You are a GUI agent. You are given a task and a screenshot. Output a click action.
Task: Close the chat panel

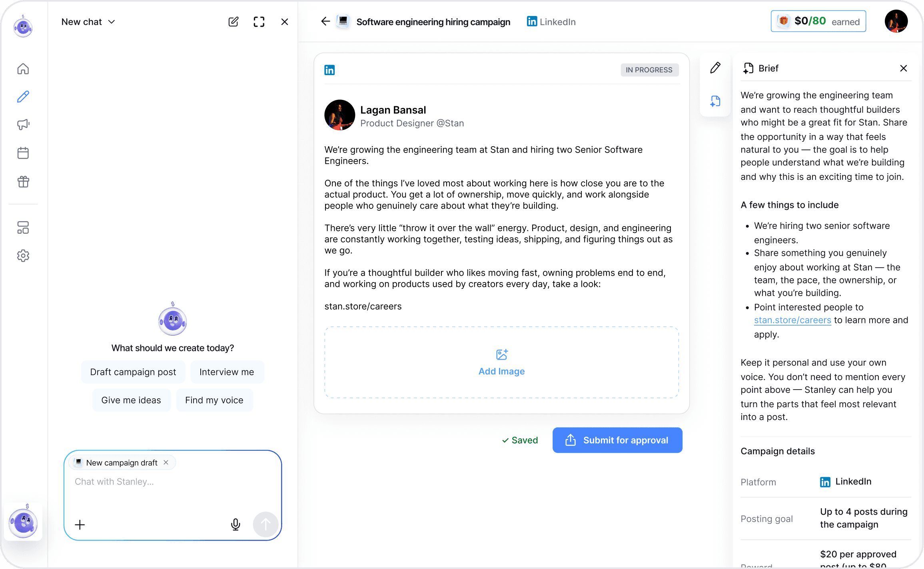285,22
